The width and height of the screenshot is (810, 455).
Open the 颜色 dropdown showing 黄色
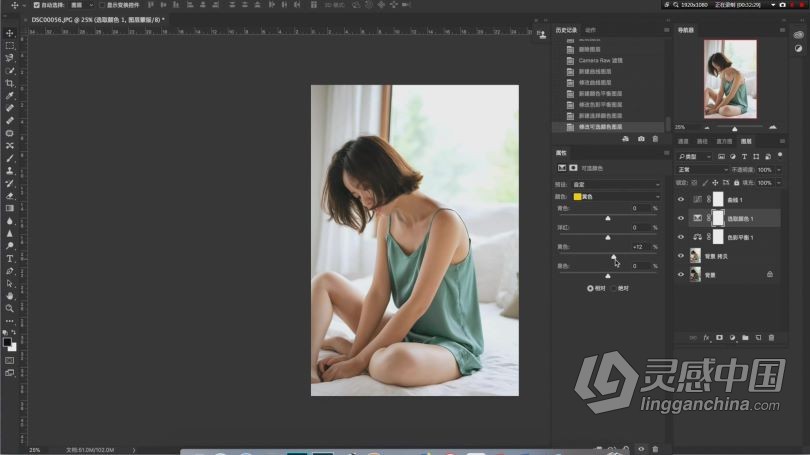click(615, 197)
